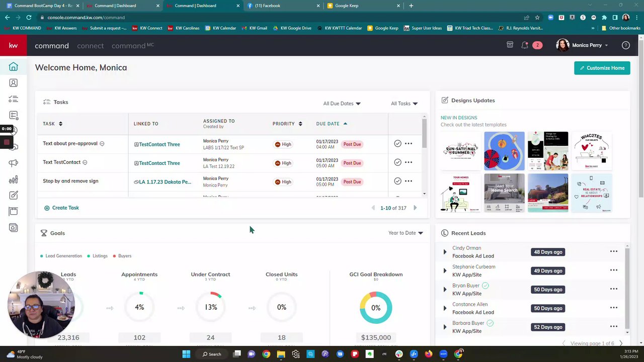Open more options for Stephanie Curbeam lead
644x362 pixels.
(614, 270)
